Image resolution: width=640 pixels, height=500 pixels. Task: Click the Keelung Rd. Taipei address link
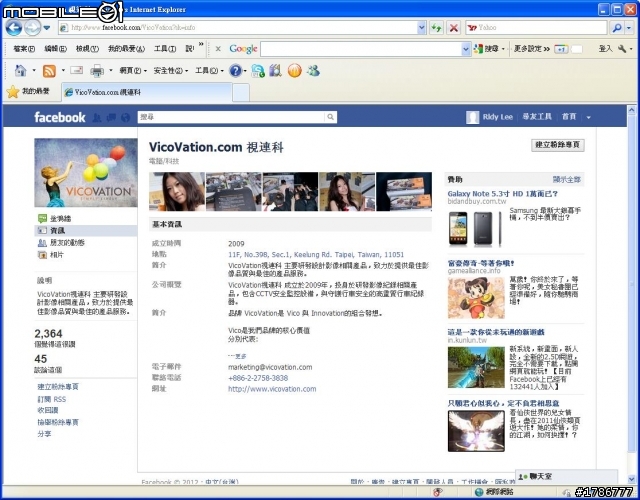click(316, 255)
